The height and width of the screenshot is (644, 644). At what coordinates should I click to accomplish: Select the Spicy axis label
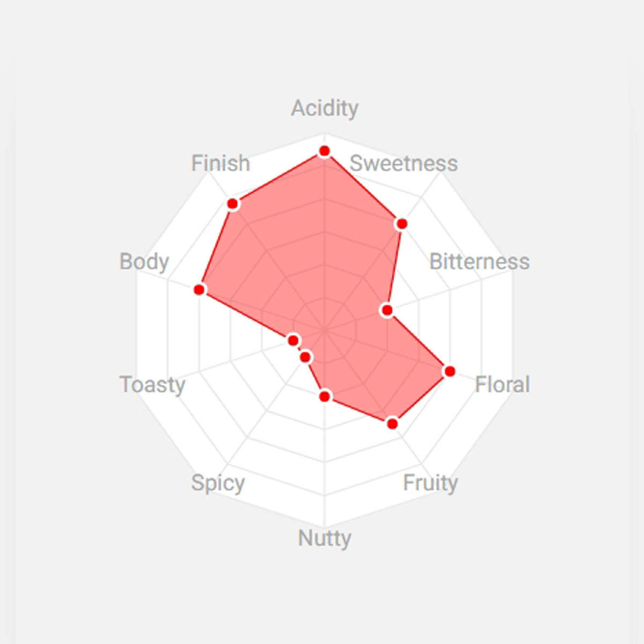(218, 483)
